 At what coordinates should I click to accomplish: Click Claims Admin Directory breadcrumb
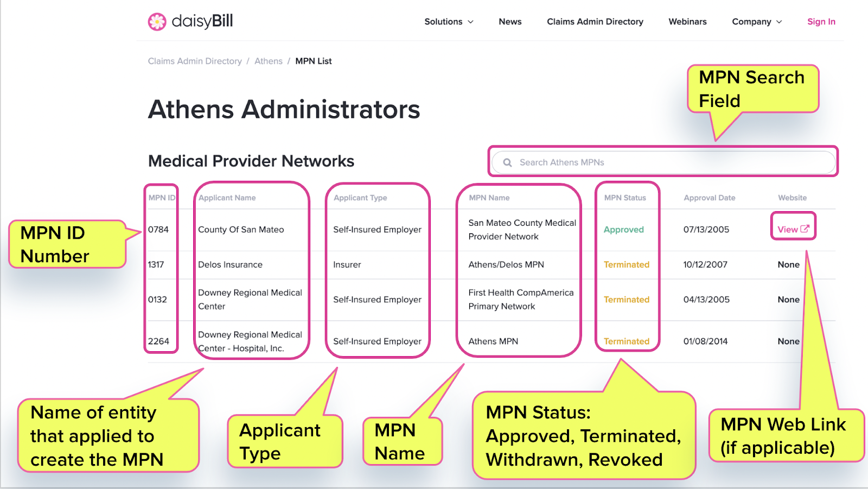click(x=195, y=61)
